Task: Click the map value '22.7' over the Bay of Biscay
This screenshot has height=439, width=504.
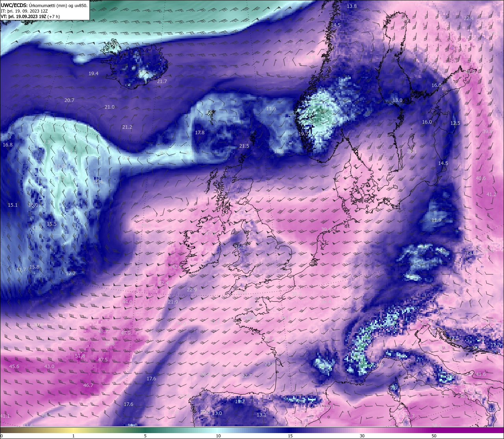Action: coord(247,376)
